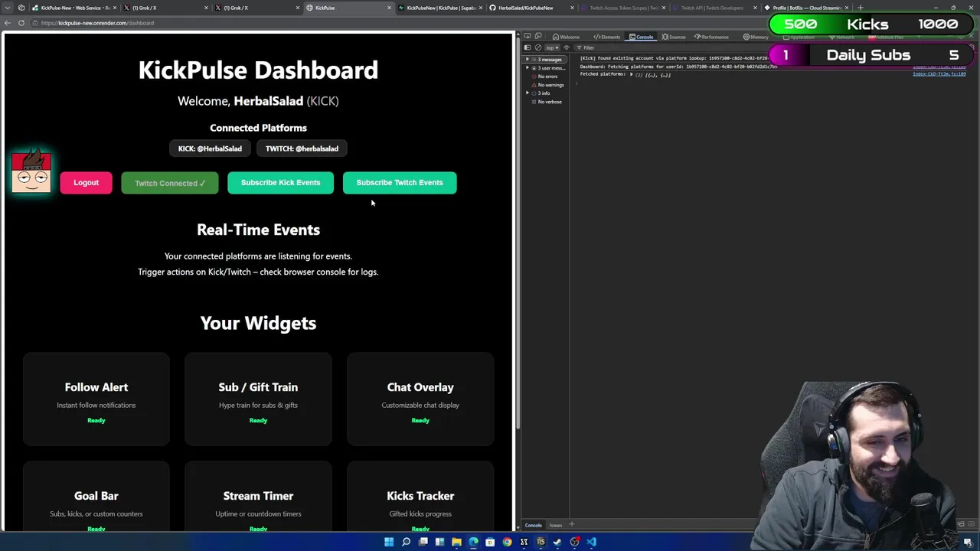Open Google Chrome from the taskbar
The height and width of the screenshot is (551, 980).
507,542
